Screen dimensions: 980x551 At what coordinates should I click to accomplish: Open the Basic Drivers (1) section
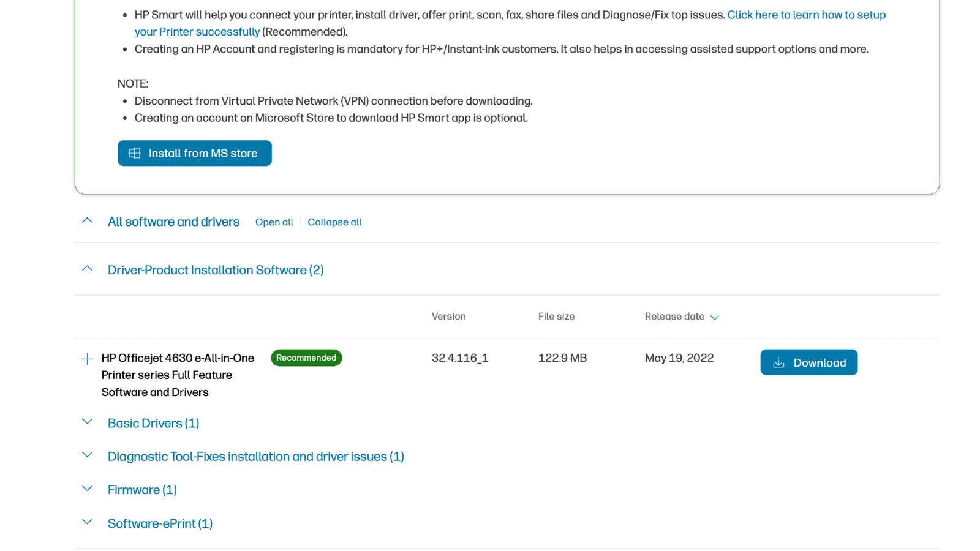click(x=153, y=423)
